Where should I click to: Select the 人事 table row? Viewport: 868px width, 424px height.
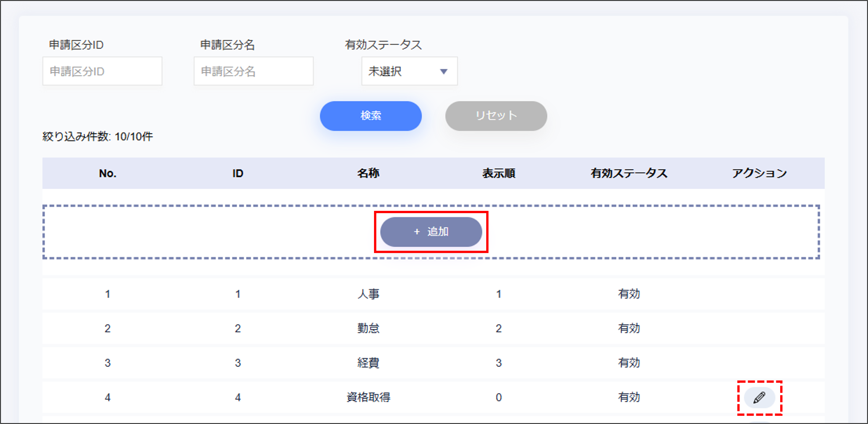pyautogui.click(x=368, y=294)
